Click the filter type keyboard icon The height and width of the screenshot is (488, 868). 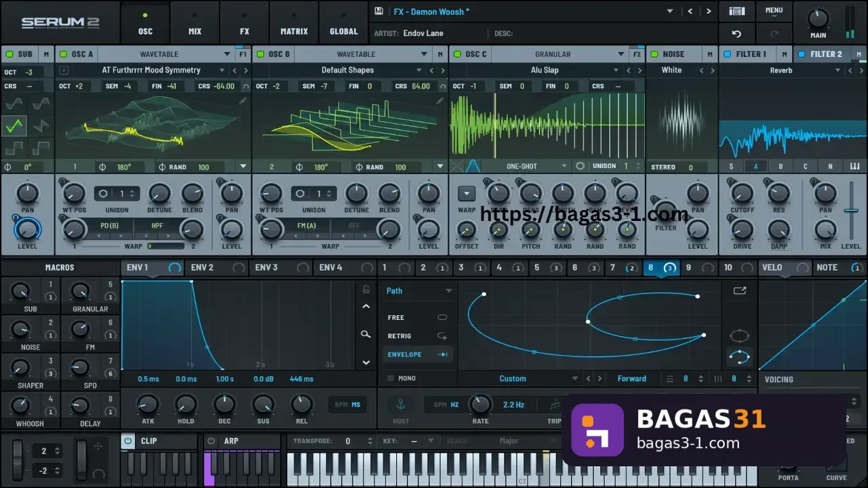[854, 167]
